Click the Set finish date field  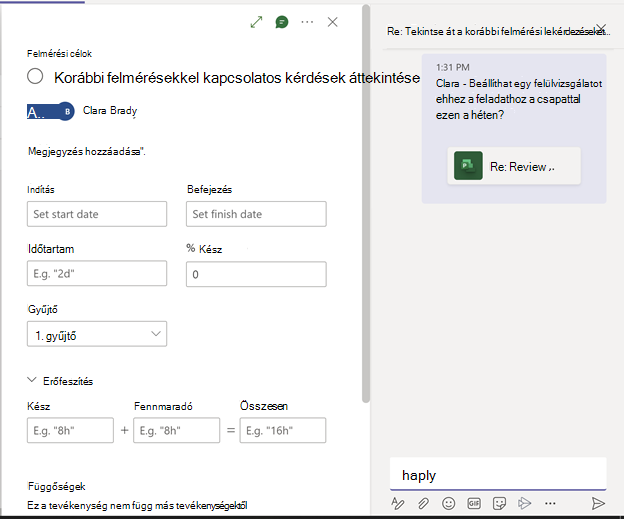256,214
